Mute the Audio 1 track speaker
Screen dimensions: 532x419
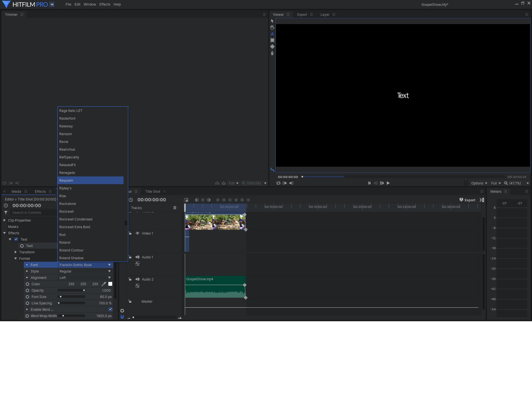[x=137, y=257]
